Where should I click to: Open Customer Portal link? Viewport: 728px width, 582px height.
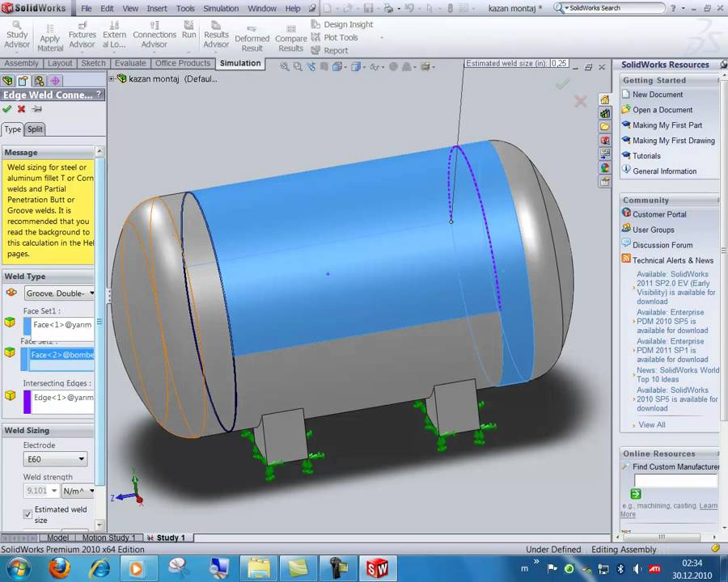(x=659, y=214)
